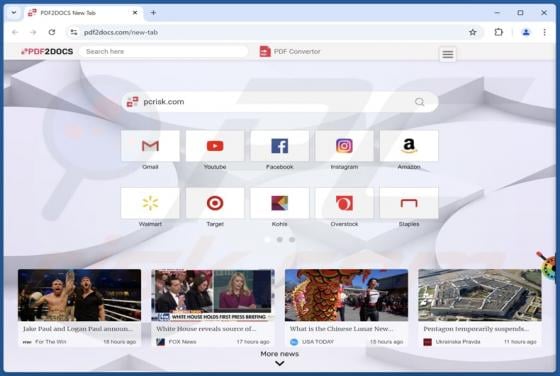Screen dimensions: 560x376
Task: Close the PDF2DOCS New Tab tab
Action: 135,13
